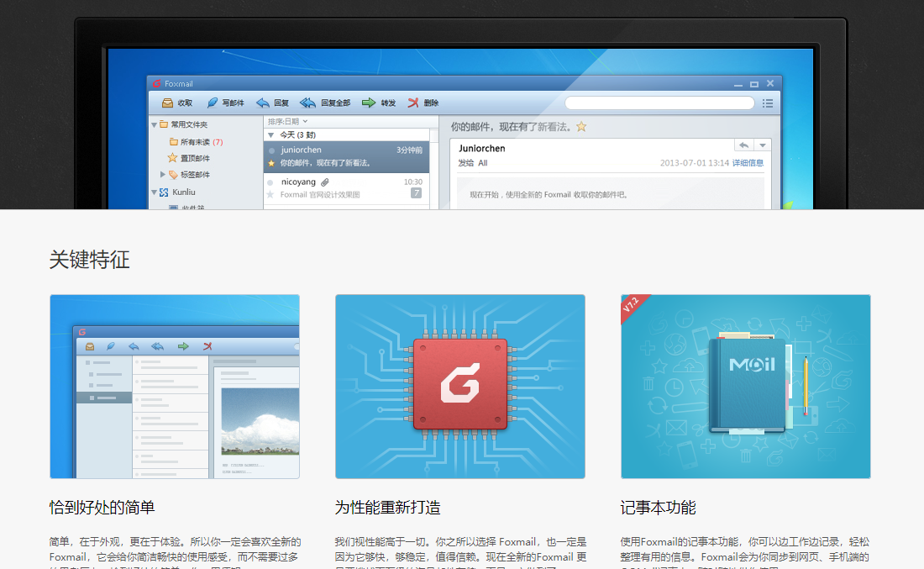Select the Kunliu account entry

(x=177, y=192)
